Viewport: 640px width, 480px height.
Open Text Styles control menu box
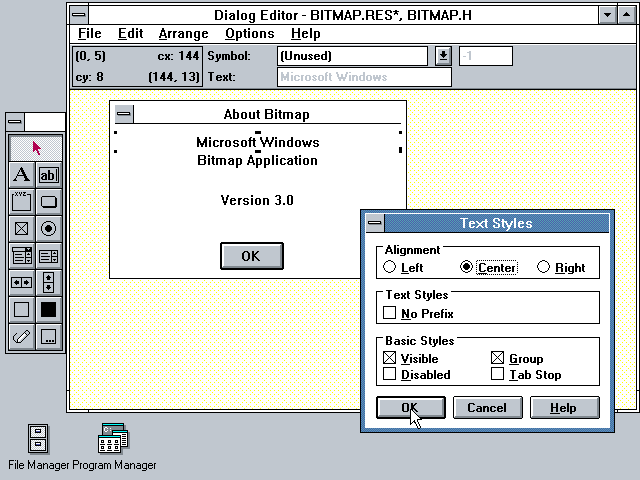tap(375, 223)
